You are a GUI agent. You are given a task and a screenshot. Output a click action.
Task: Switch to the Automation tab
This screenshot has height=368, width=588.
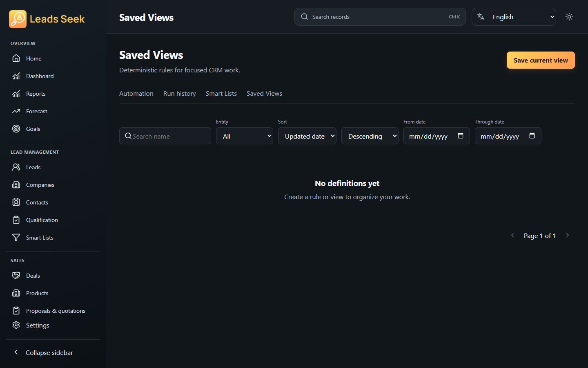[136, 93]
